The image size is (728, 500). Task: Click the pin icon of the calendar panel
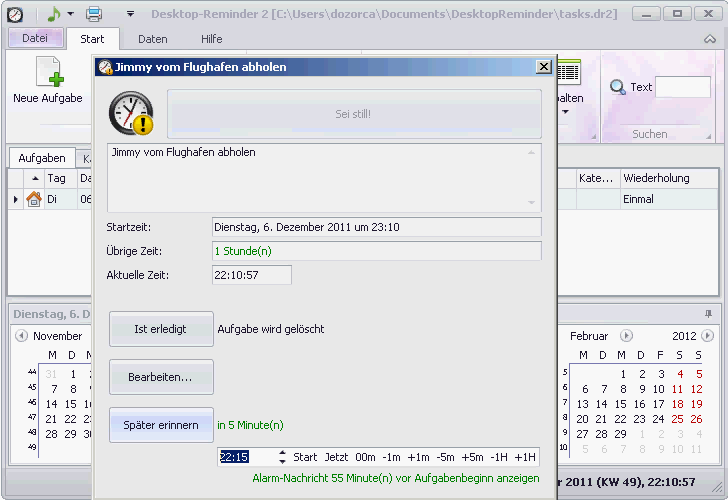click(708, 314)
